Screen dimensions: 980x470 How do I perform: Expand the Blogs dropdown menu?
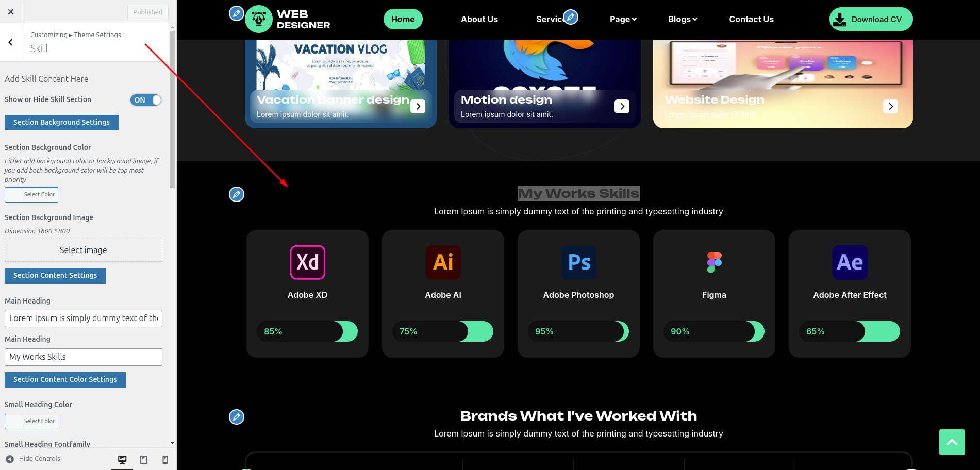point(683,19)
